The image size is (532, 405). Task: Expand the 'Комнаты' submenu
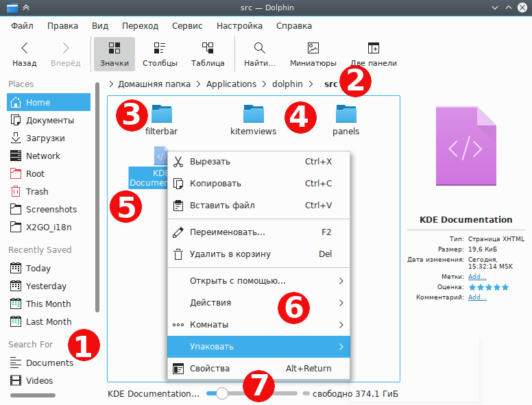pyautogui.click(x=259, y=325)
